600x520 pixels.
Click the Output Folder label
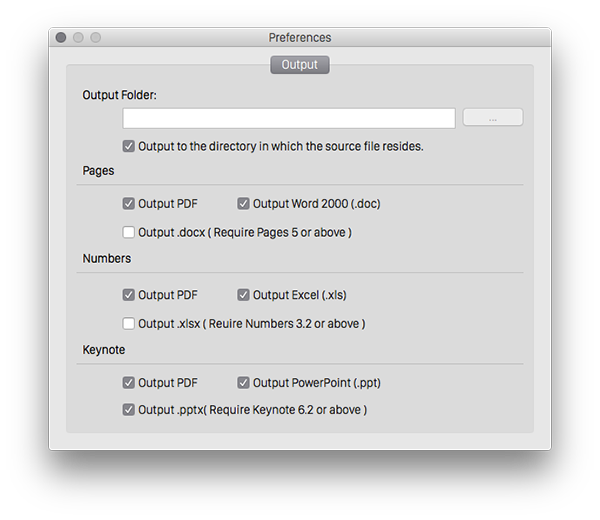coord(119,95)
